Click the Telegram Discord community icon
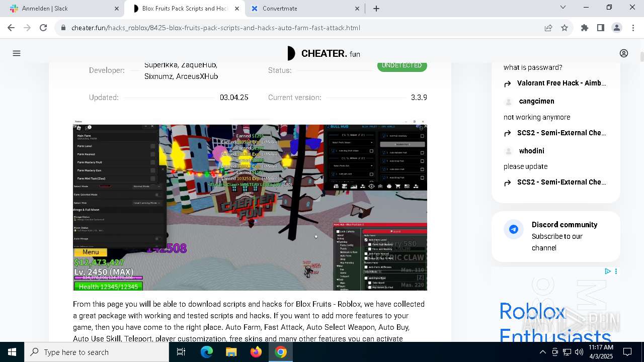 (514, 230)
